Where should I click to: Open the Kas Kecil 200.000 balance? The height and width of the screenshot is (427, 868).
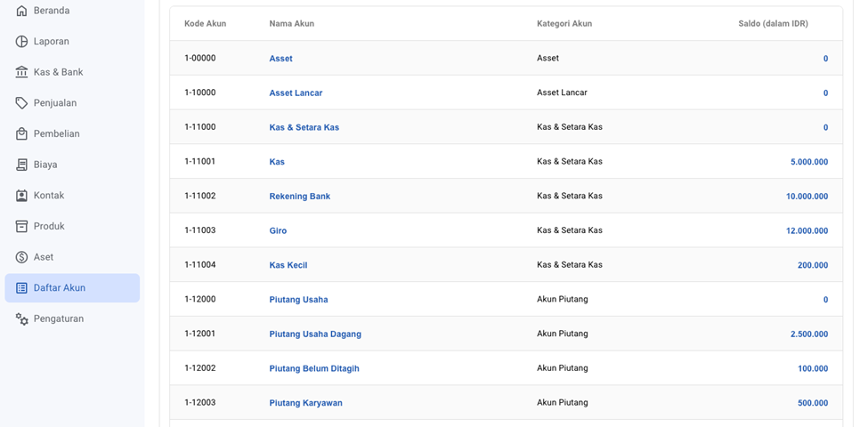coord(812,265)
